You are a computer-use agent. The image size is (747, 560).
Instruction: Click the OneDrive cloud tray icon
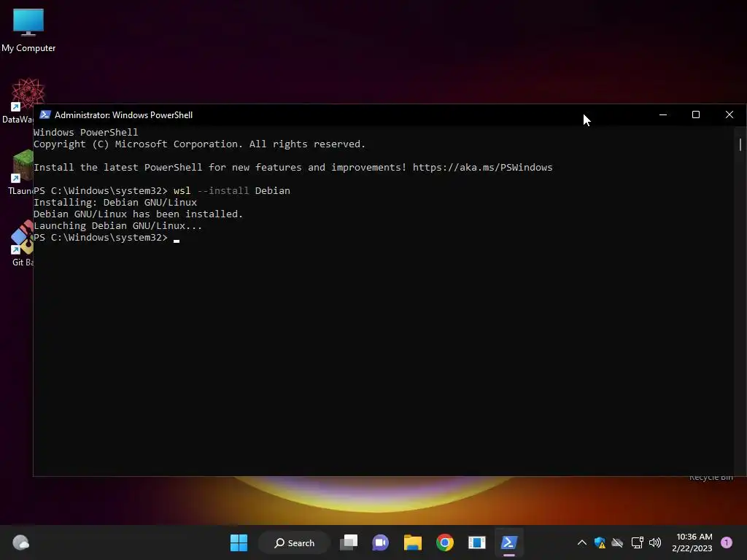pos(617,542)
